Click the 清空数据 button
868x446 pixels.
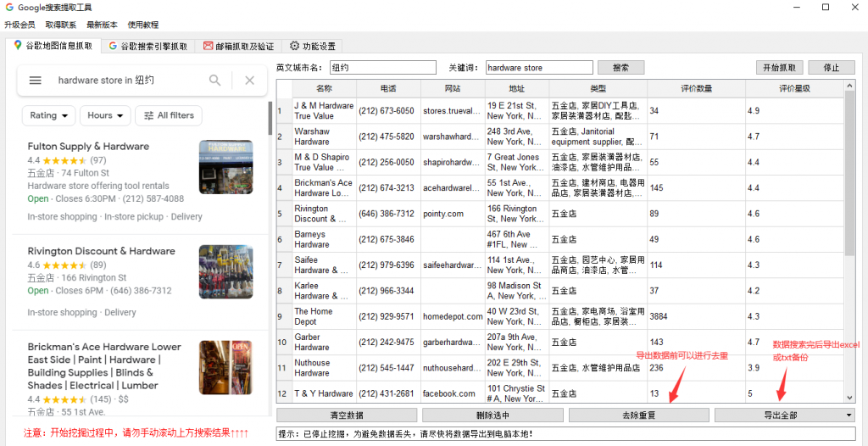pyautogui.click(x=347, y=415)
